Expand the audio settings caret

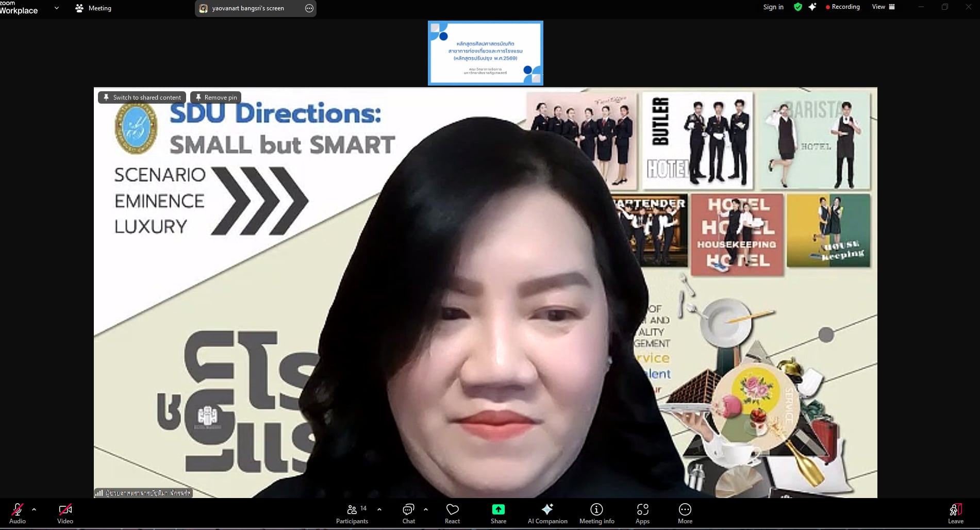point(34,509)
